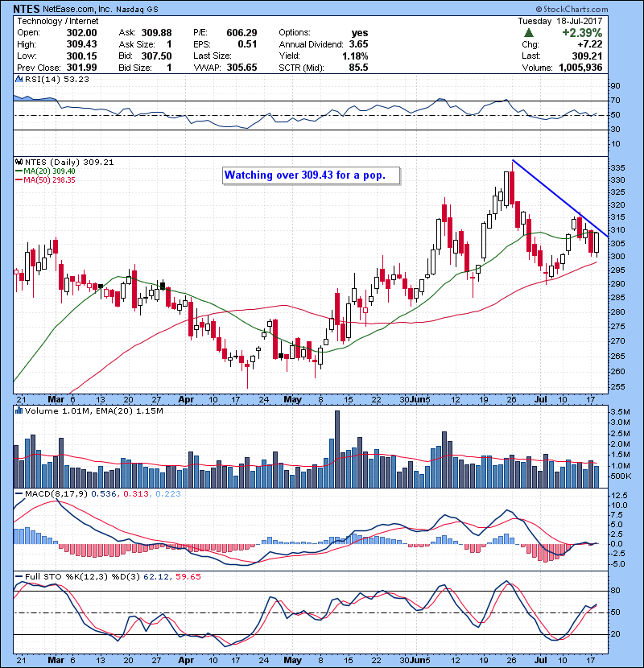Image resolution: width=644 pixels, height=668 pixels.
Task: Click the Bid Size label
Action: [135, 68]
